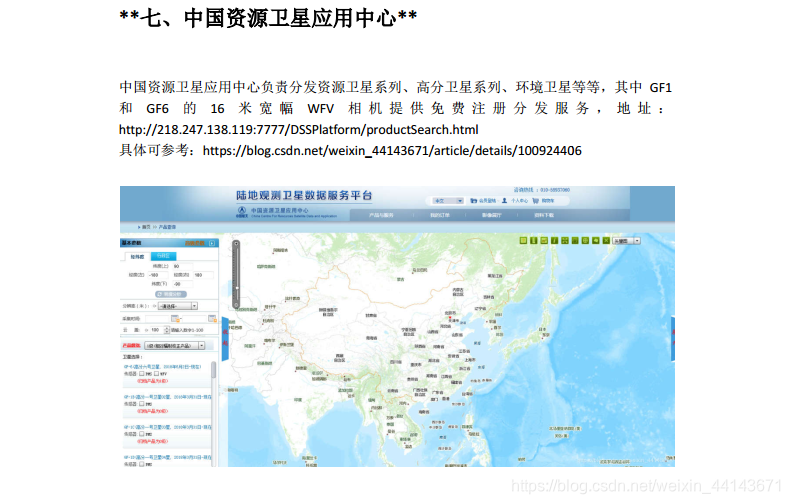Click the 个人中心 link
Image resolution: width=790 pixels, height=504 pixels.
point(519,201)
